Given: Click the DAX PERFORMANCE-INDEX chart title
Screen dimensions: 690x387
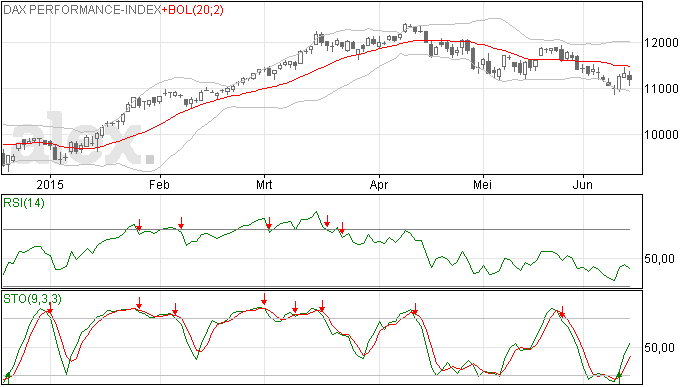Looking at the screenshot, I should click(82, 10).
